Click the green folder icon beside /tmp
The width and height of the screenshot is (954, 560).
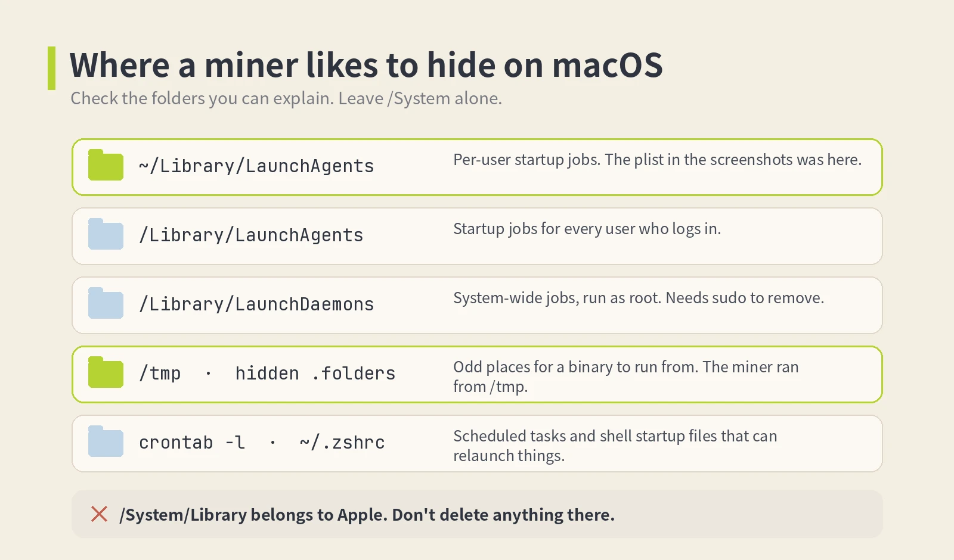point(106,372)
